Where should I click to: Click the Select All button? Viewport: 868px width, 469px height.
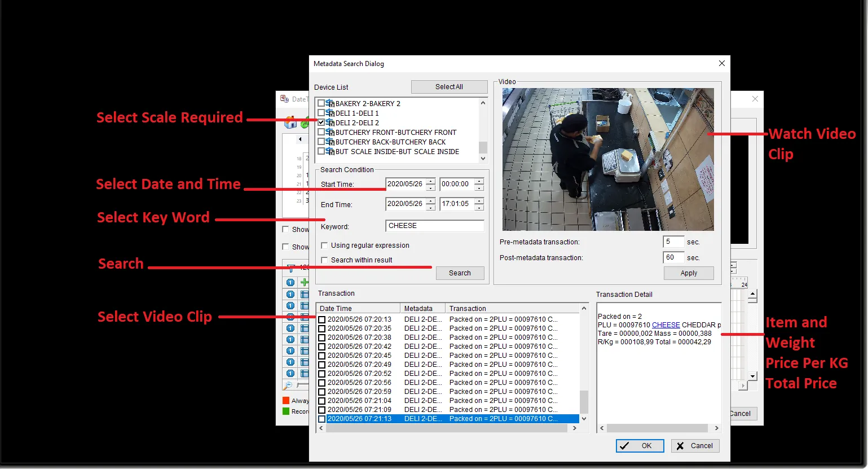point(449,87)
